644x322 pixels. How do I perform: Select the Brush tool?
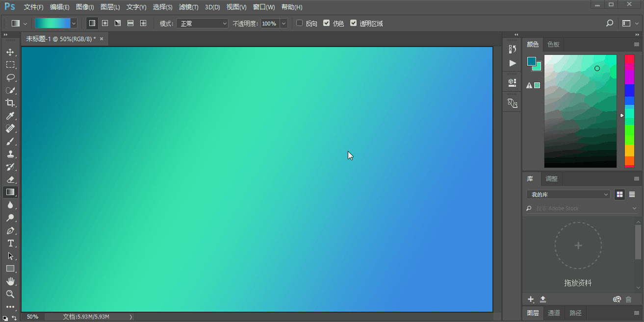tap(10, 141)
